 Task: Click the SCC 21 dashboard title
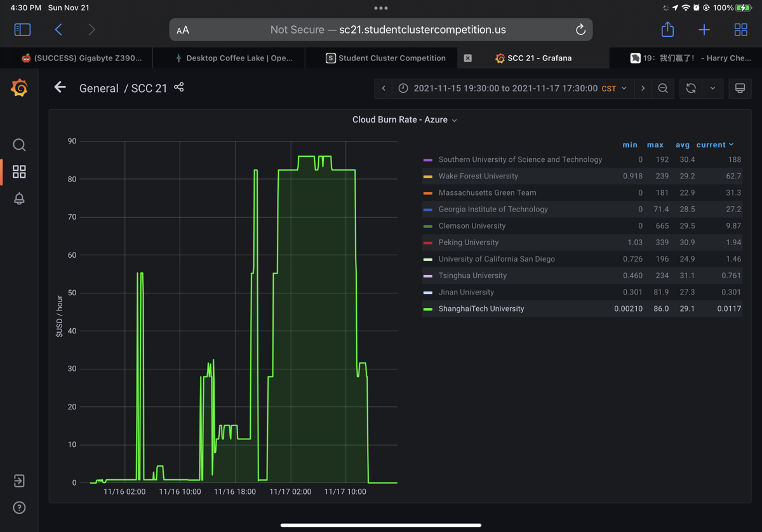[149, 88]
